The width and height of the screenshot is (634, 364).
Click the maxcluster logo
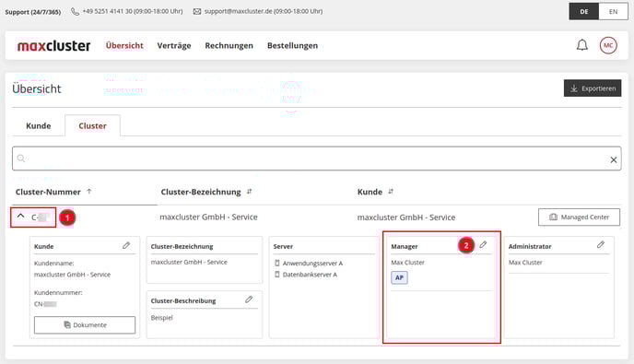click(53, 46)
